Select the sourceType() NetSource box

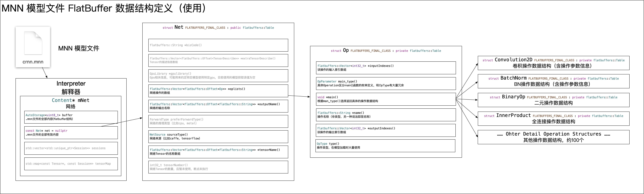click(218, 137)
